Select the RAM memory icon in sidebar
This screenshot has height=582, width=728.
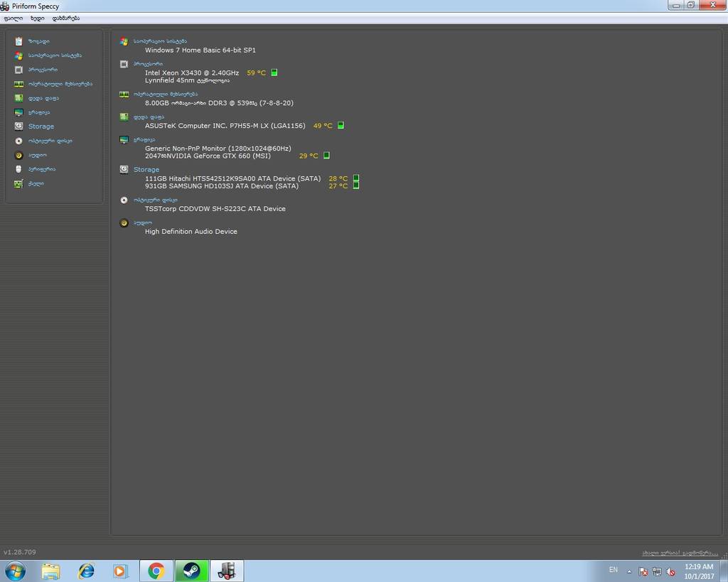(18, 84)
